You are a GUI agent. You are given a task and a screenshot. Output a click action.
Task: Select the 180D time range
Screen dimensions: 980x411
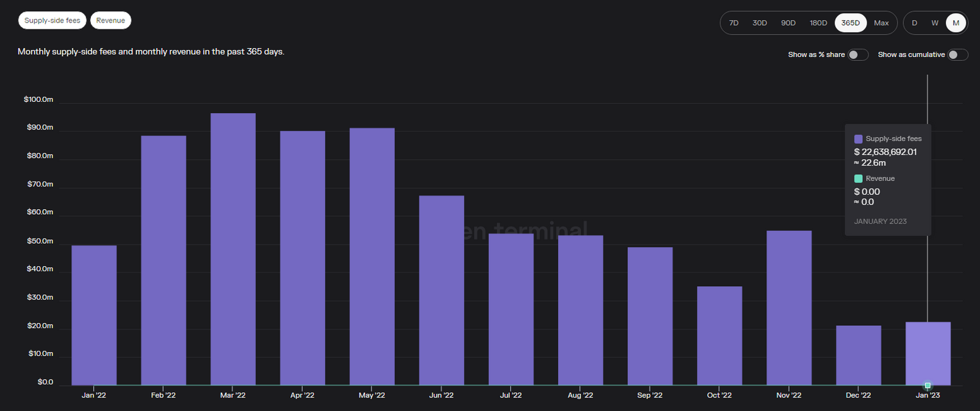818,23
